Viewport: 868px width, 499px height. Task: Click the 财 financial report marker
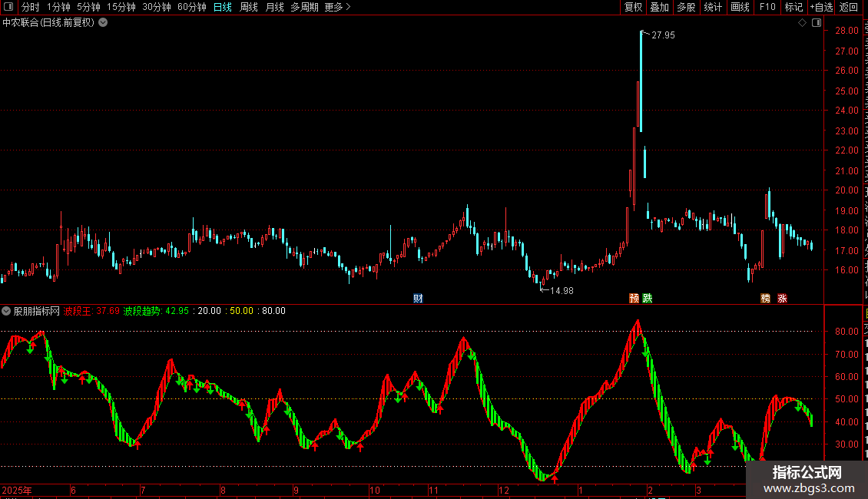coord(418,298)
